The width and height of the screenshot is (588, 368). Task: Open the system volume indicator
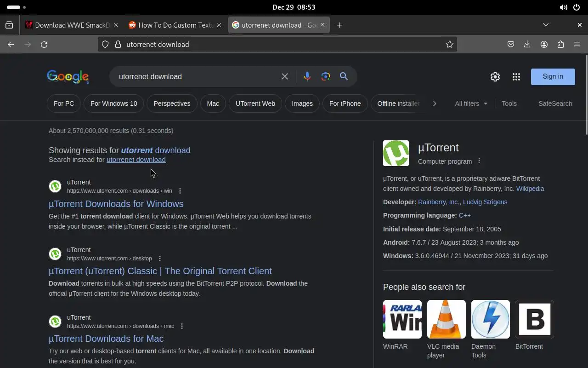pos(563,7)
